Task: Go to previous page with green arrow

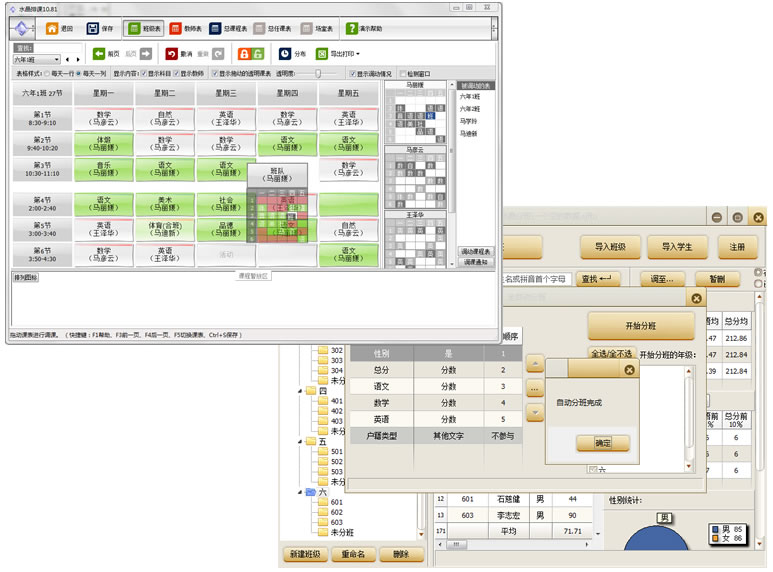Action: (99, 54)
